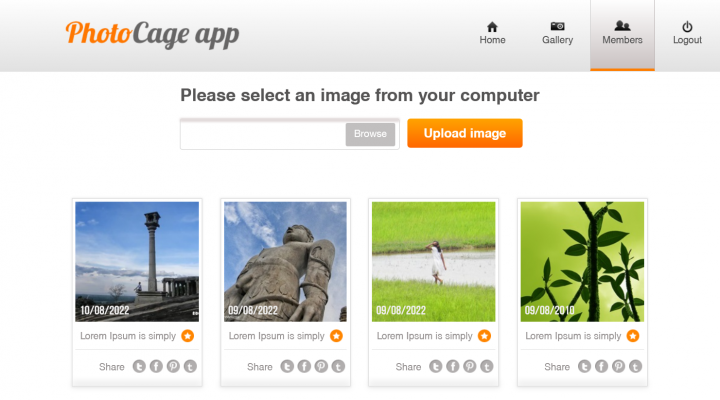Share pillar monument photo on Facebook
This screenshot has height=400, width=720.
156,366
